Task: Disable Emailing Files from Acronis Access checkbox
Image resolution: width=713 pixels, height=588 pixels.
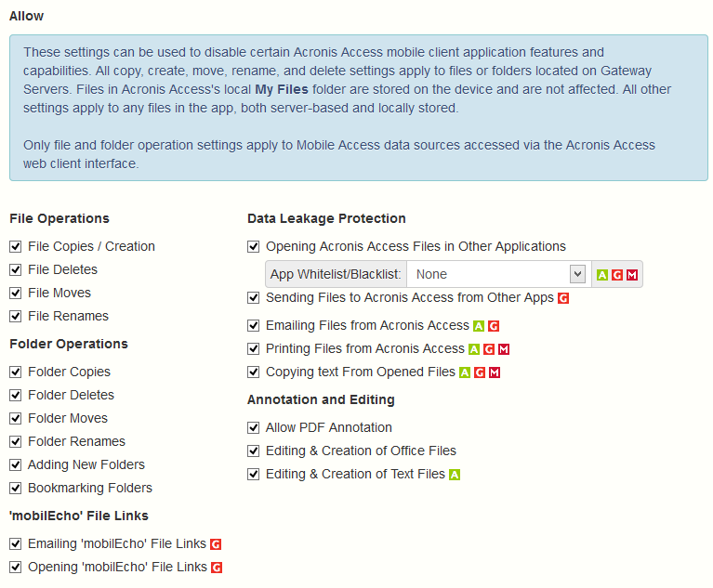Action: (253, 326)
